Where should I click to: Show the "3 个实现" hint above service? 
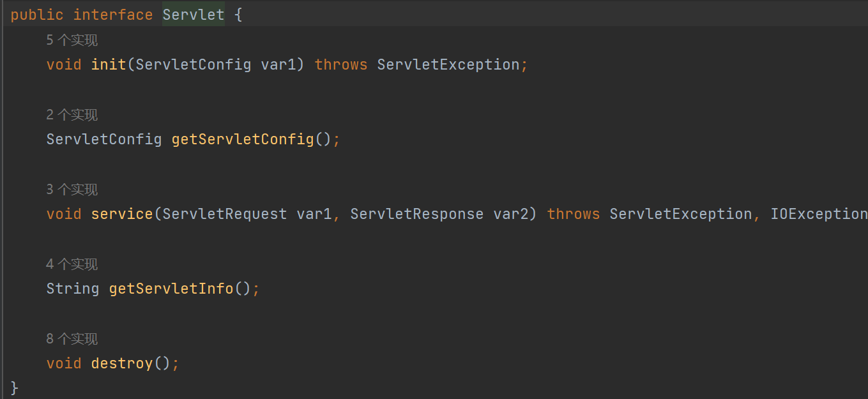[72, 190]
